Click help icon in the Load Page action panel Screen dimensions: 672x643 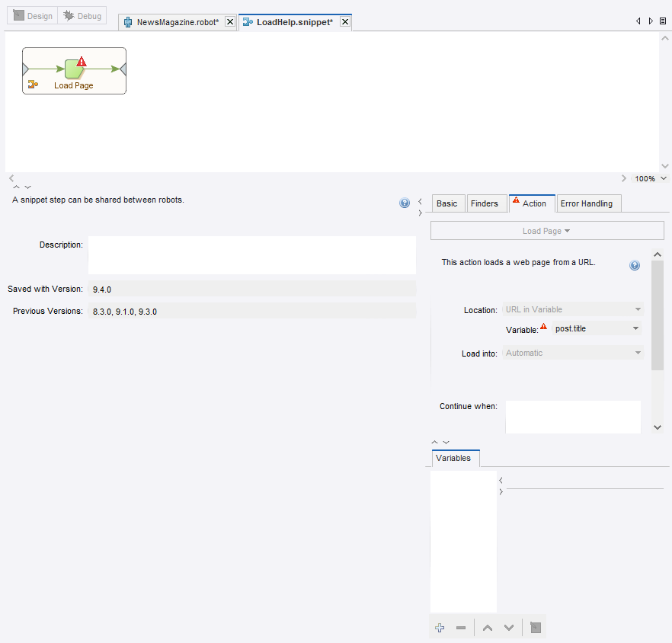635,265
